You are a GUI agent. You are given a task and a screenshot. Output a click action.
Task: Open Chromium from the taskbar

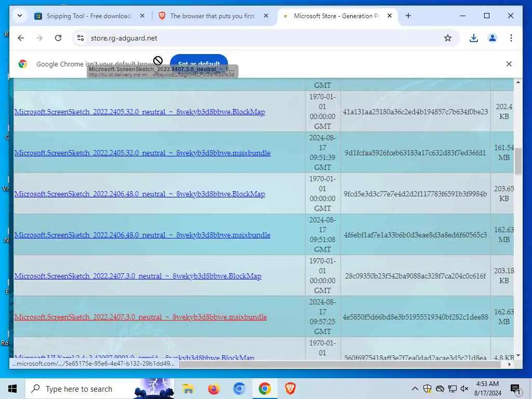(239, 389)
